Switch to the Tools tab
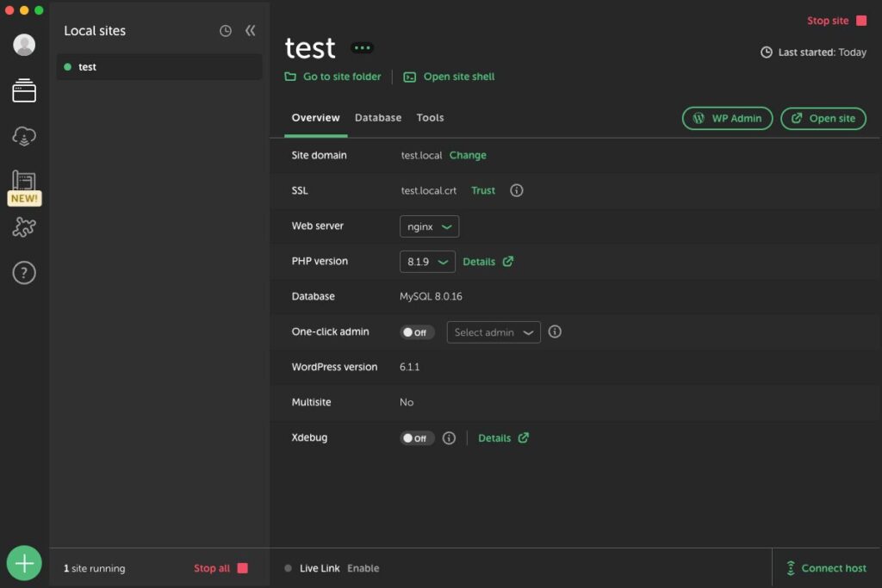The width and height of the screenshot is (882, 588). pos(431,118)
